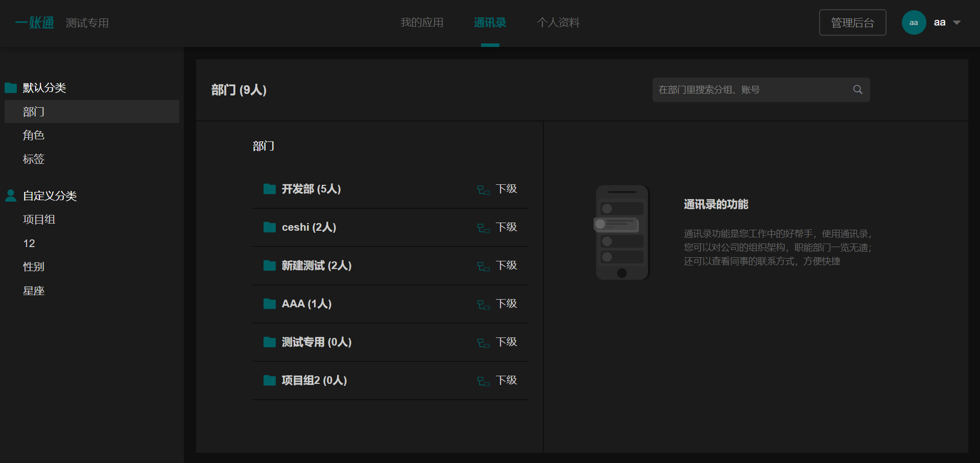The height and width of the screenshot is (463, 980).
Task: Click the phone illustration
Action: point(622,232)
